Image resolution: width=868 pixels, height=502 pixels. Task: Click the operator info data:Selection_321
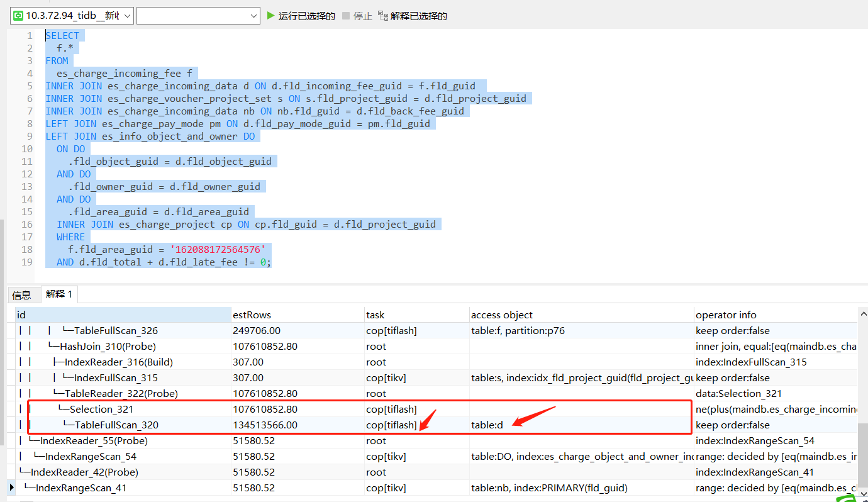pos(738,393)
